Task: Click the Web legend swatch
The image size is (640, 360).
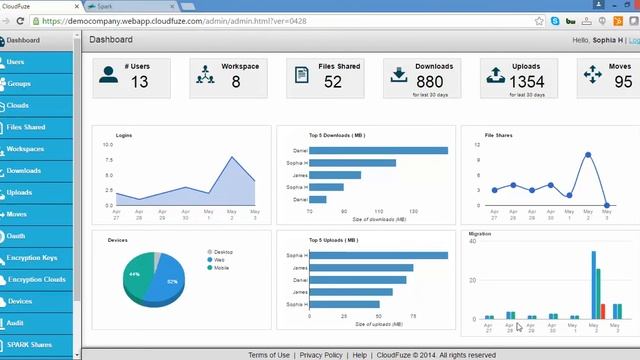Action: coord(210,260)
